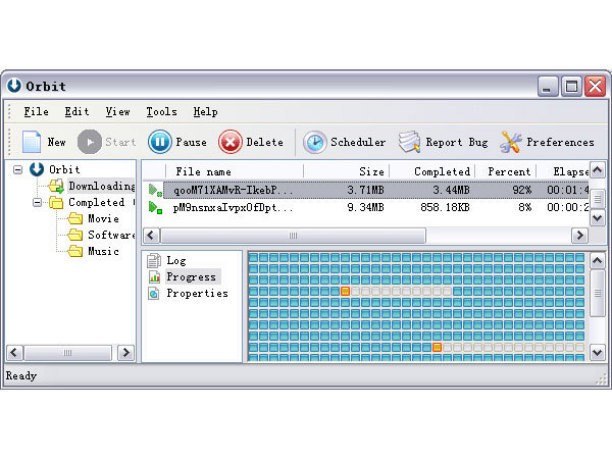
Task: Click the Orbit tree root icon
Action: pos(37,169)
